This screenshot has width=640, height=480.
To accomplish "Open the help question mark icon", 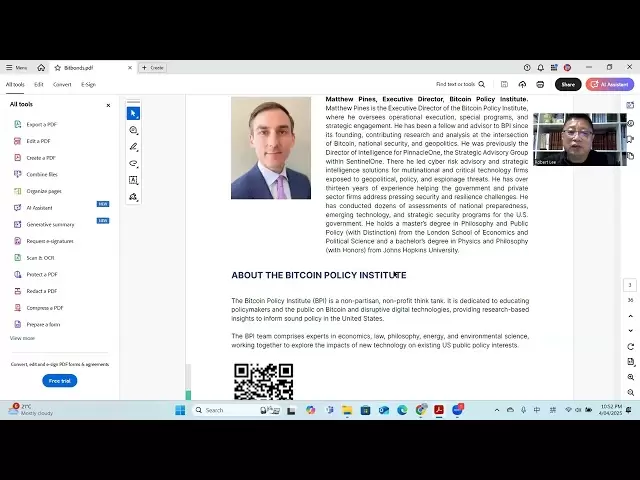I will click(x=527, y=68).
